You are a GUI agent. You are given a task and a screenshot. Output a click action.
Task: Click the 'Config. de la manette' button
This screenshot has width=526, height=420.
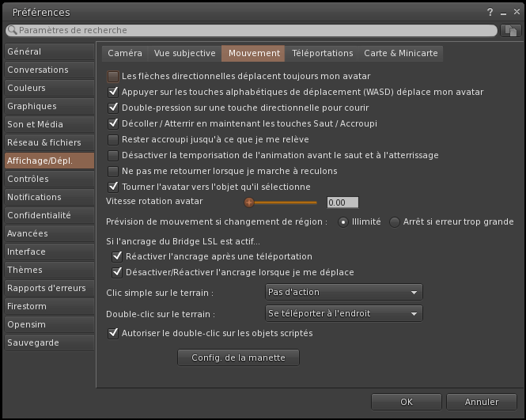pos(239,358)
